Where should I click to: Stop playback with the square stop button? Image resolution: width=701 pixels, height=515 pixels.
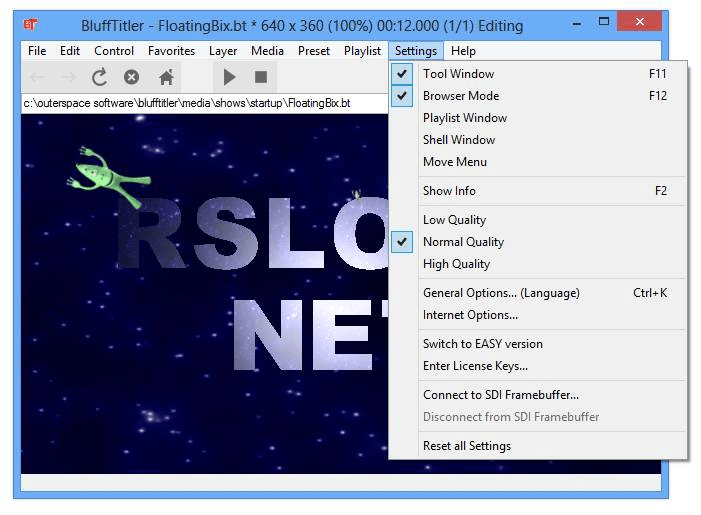pos(261,77)
